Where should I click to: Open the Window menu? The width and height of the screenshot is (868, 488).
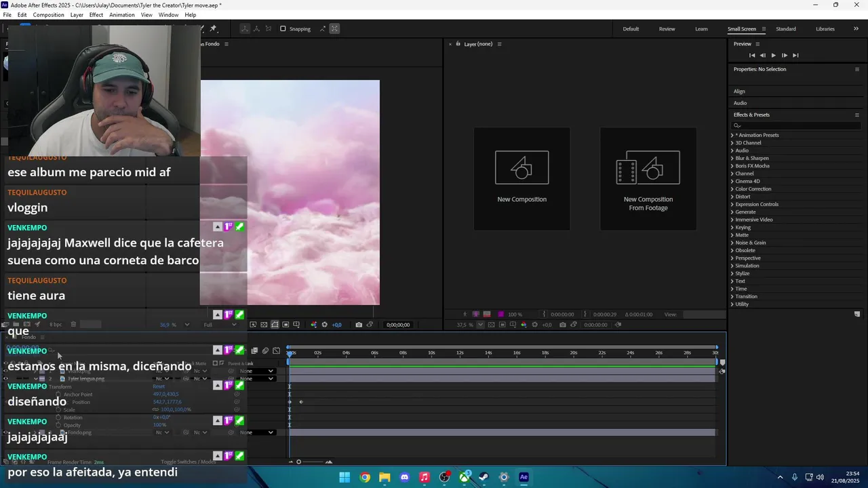168,15
